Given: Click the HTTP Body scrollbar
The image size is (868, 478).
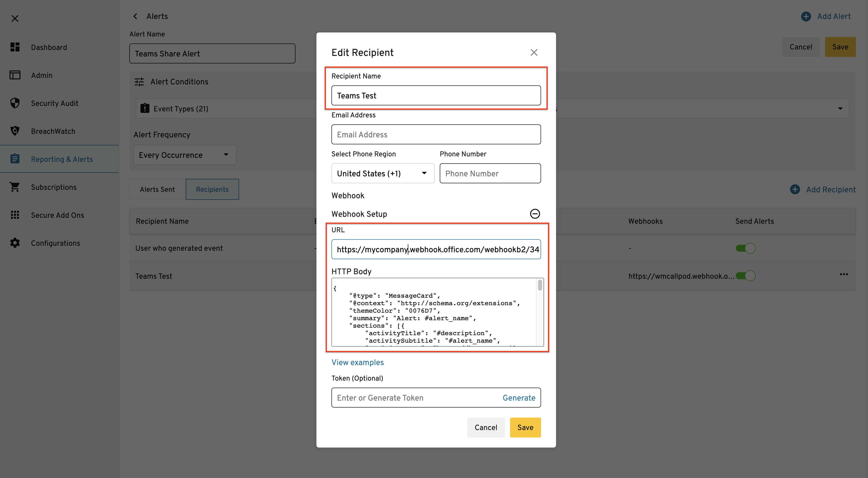Looking at the screenshot, I should pos(540,285).
